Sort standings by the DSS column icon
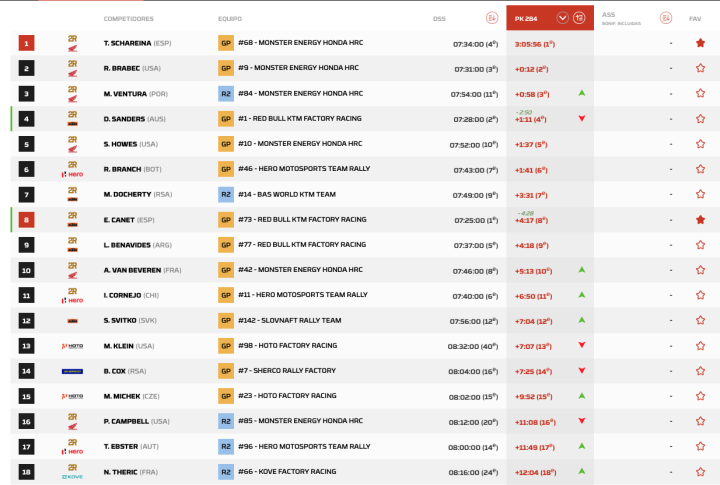 [491, 18]
